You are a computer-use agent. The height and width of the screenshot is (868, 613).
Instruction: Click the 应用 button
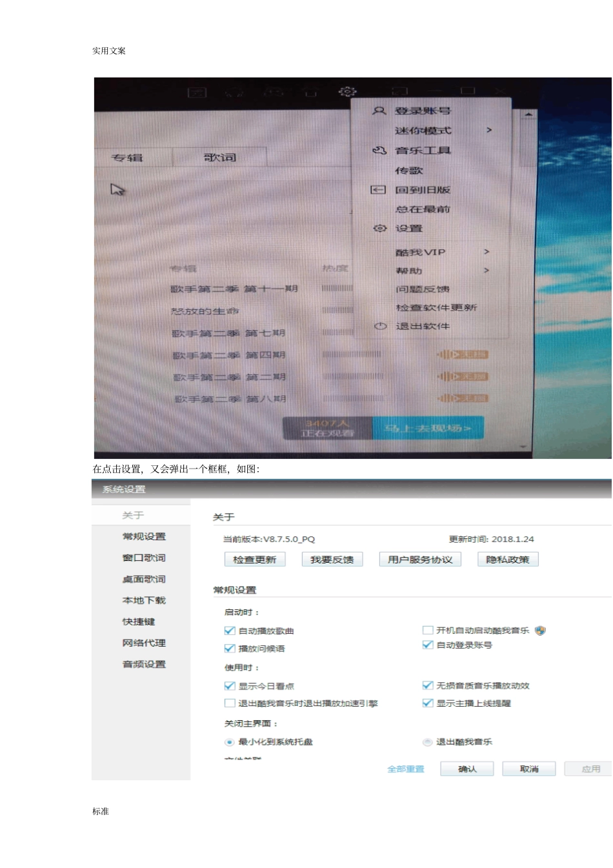tap(589, 769)
